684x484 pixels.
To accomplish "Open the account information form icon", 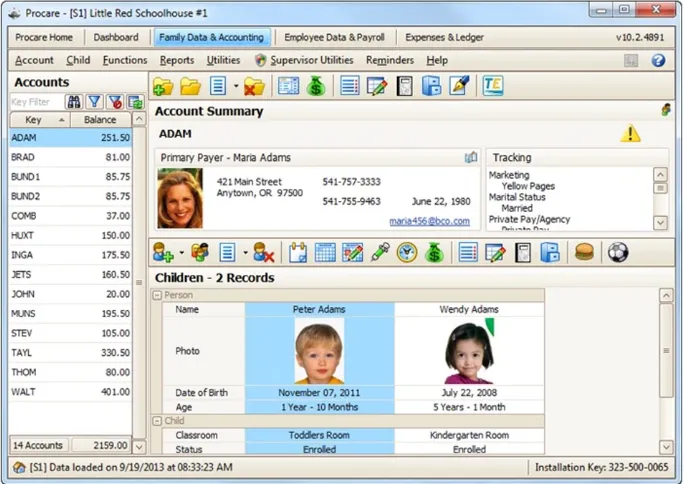I will pyautogui.click(x=288, y=86).
